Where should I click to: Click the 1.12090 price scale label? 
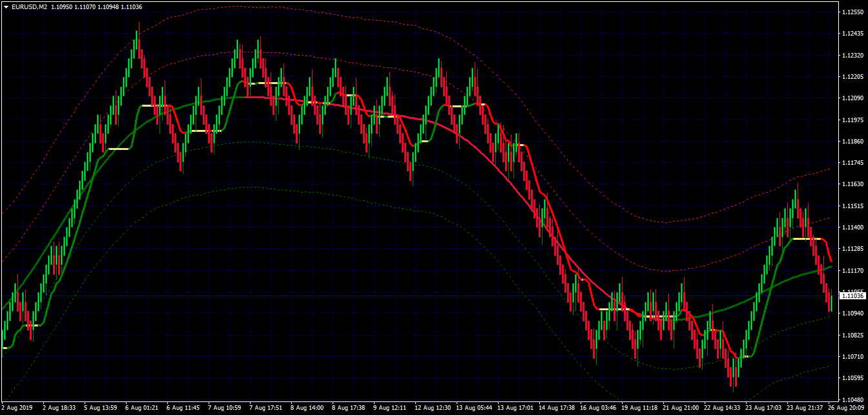pyautogui.click(x=852, y=98)
